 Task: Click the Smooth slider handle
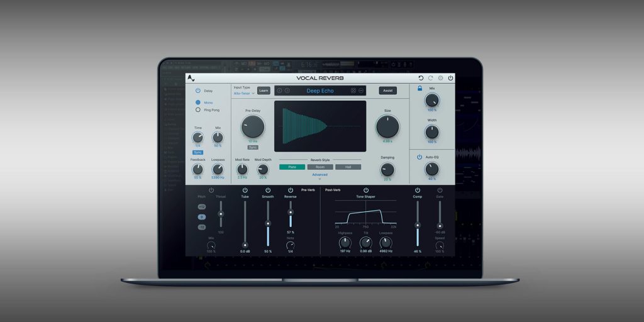(268, 223)
